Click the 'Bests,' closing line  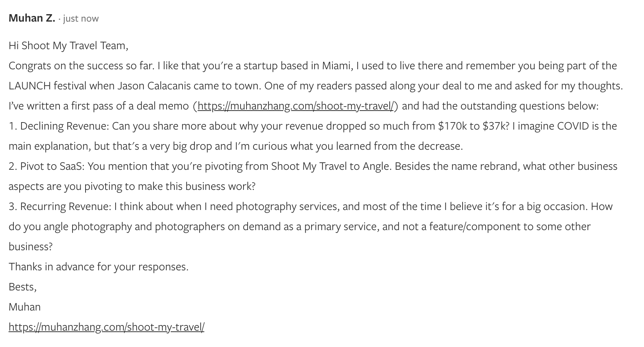[23, 287]
